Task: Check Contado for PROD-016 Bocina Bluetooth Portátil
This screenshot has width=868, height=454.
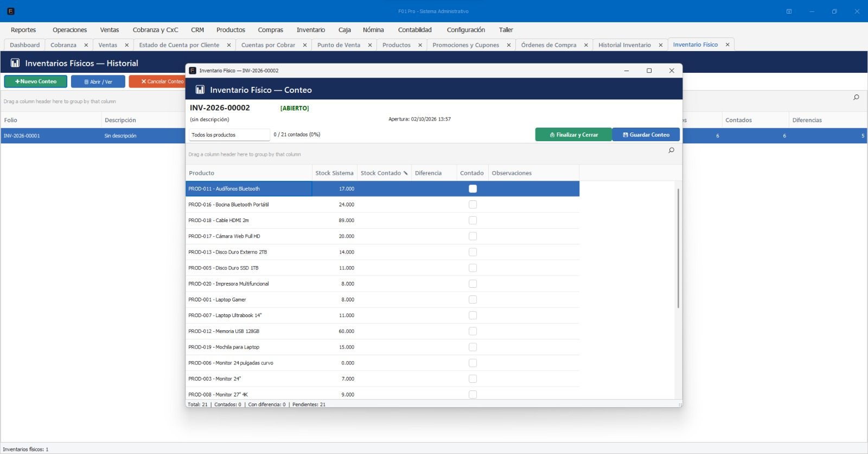Action: pos(473,204)
